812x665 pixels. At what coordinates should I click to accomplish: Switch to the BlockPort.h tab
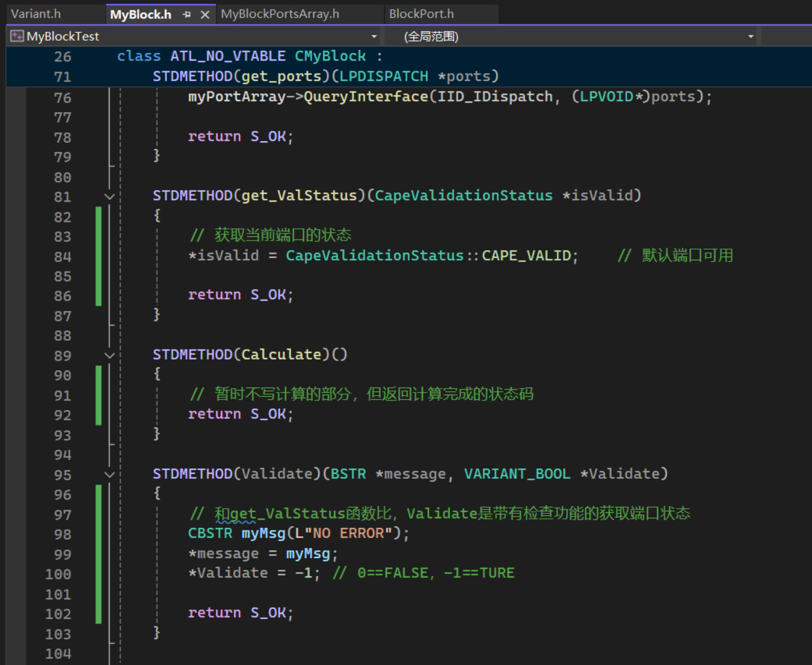click(421, 14)
